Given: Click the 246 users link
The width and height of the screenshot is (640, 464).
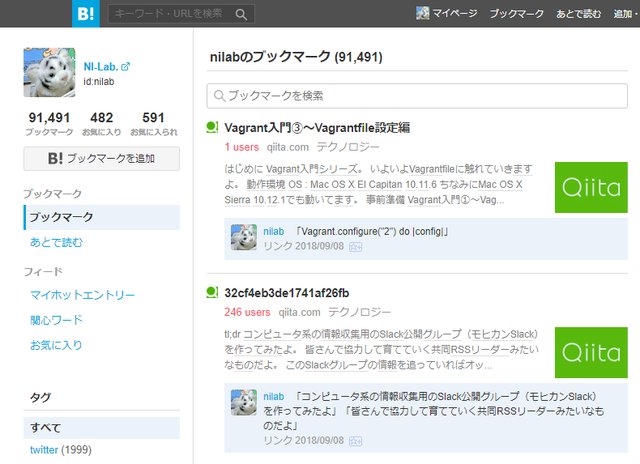Looking at the screenshot, I should pyautogui.click(x=247, y=312).
